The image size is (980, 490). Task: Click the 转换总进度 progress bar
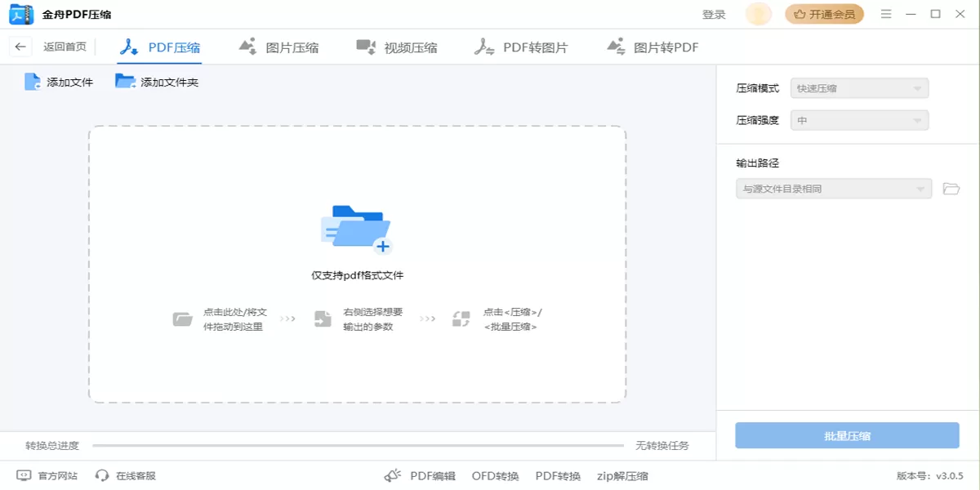click(358, 446)
